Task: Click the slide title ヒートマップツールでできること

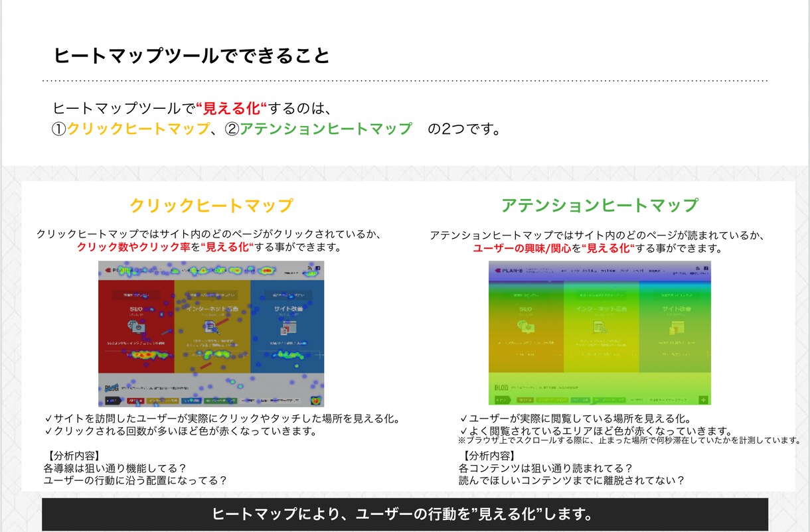Action: (191, 56)
